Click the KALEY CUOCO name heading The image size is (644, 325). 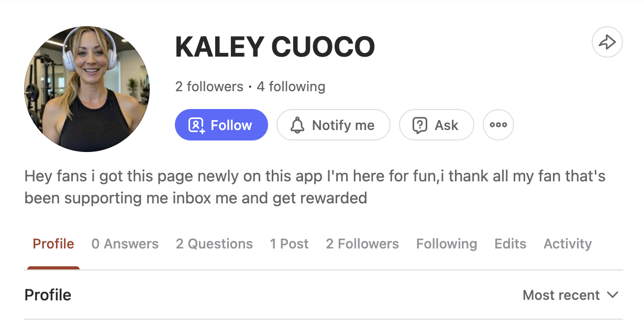(x=275, y=47)
